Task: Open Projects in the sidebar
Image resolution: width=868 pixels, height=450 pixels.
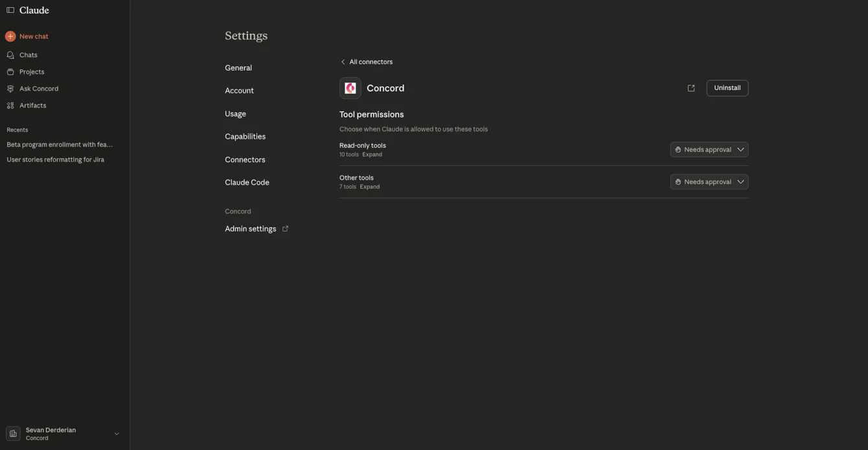Action: [x=32, y=72]
